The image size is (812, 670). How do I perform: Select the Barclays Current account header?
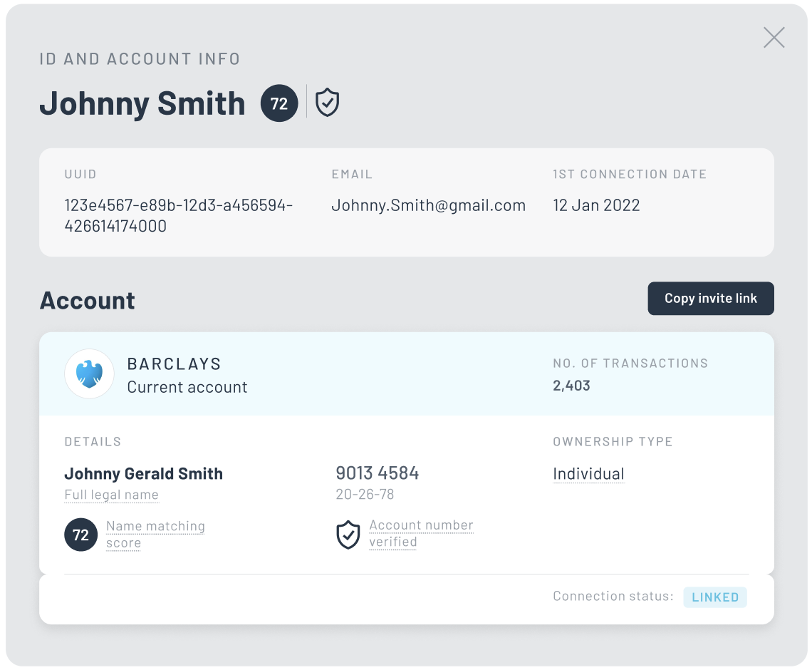[187, 375]
